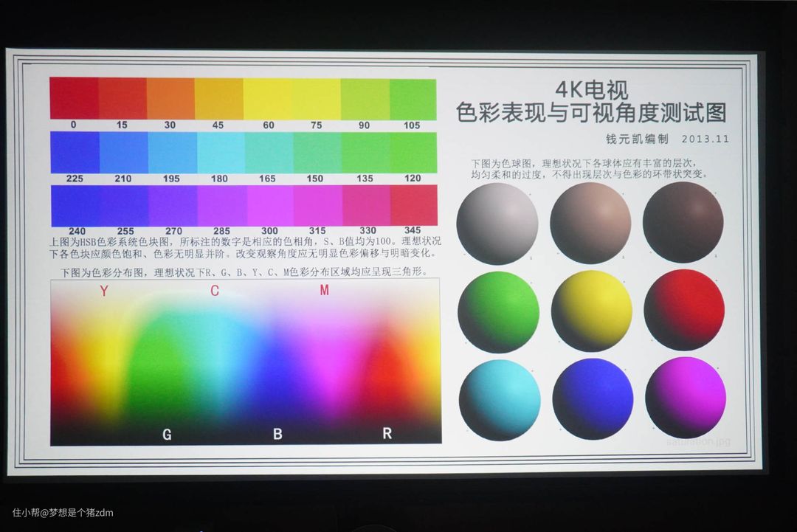
Task: Choose the magenta block labeled 300
Action: (x=269, y=206)
